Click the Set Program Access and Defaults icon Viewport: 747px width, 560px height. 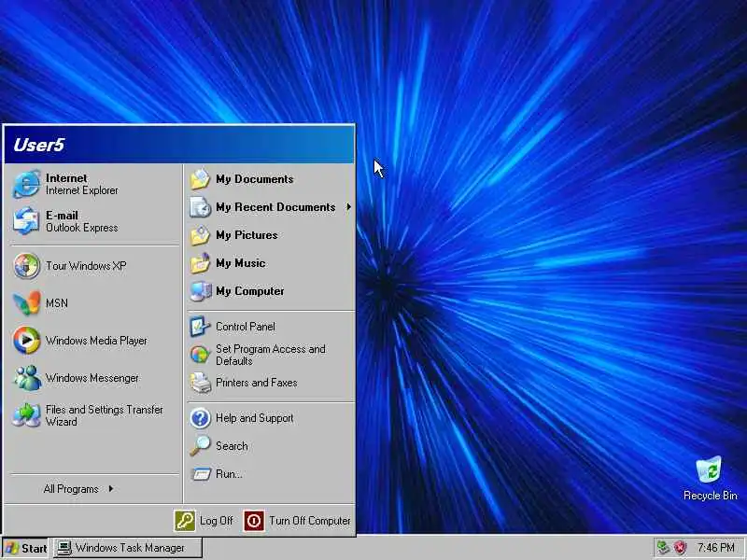[200, 355]
